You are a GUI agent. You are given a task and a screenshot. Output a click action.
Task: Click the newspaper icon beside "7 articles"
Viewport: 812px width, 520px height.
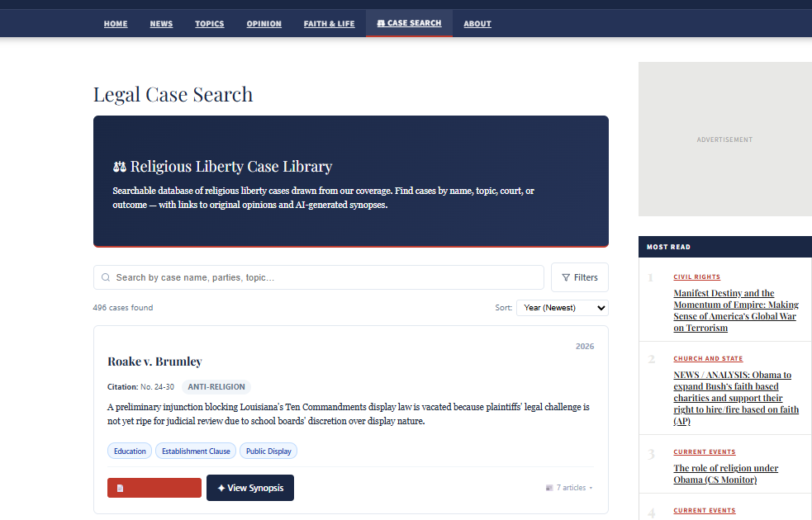548,487
